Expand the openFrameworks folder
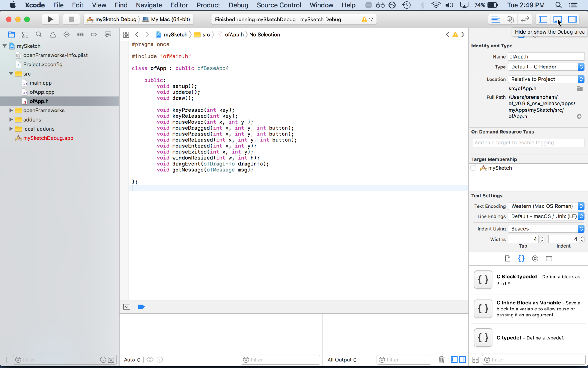The image size is (588, 368). pos(11,110)
